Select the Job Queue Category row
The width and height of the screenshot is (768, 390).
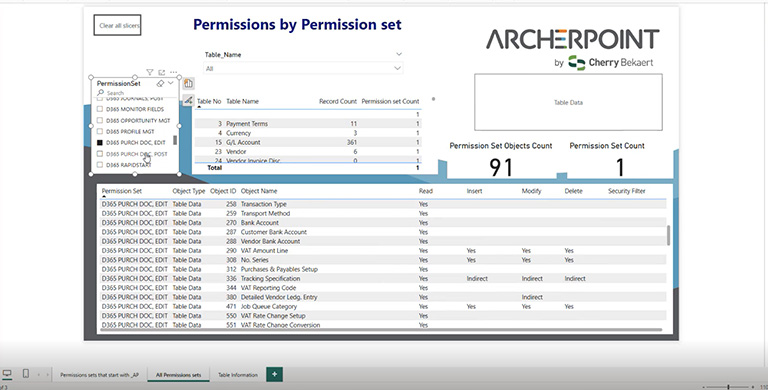384,307
